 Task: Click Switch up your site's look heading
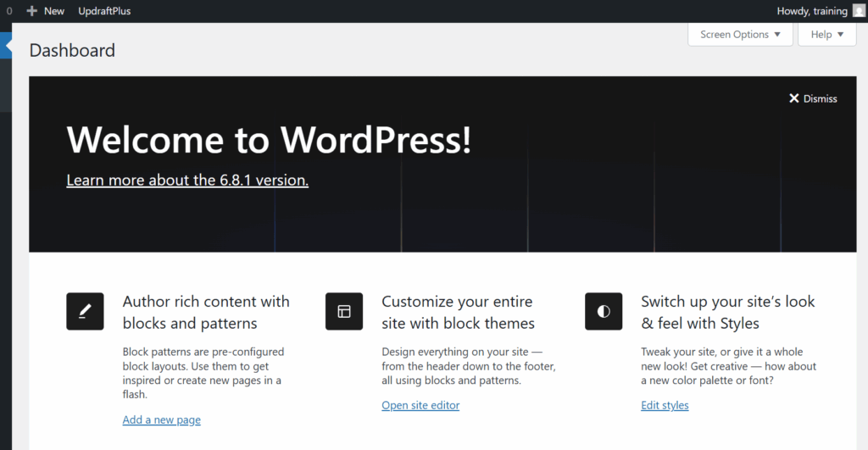(x=728, y=312)
